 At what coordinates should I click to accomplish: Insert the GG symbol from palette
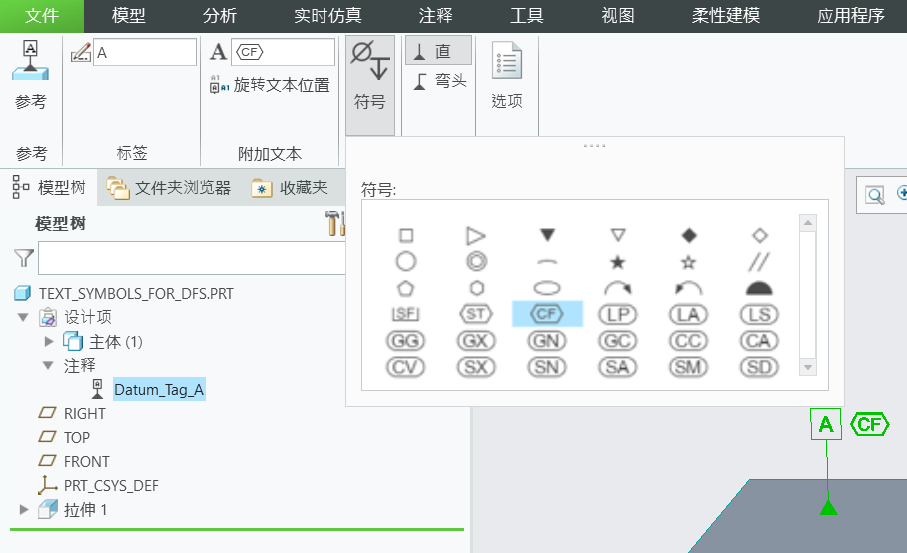(405, 341)
